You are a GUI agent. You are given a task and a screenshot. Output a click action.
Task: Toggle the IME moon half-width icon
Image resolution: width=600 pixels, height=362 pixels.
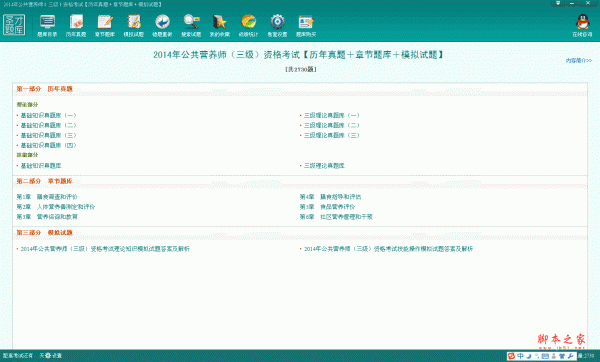[x=529, y=356]
